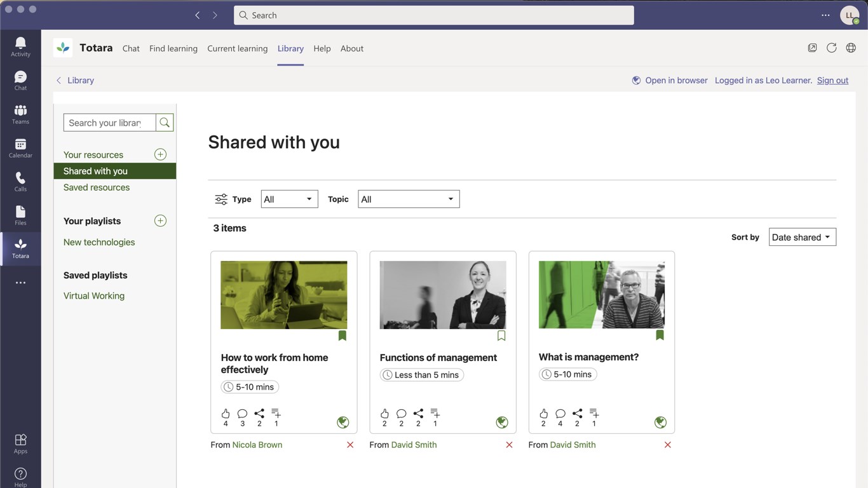
Task: Click the Teams Search field
Action: pos(433,15)
